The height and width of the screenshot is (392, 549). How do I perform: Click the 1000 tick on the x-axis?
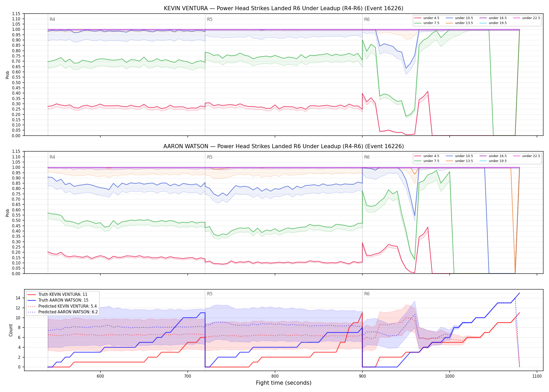tap(449, 376)
